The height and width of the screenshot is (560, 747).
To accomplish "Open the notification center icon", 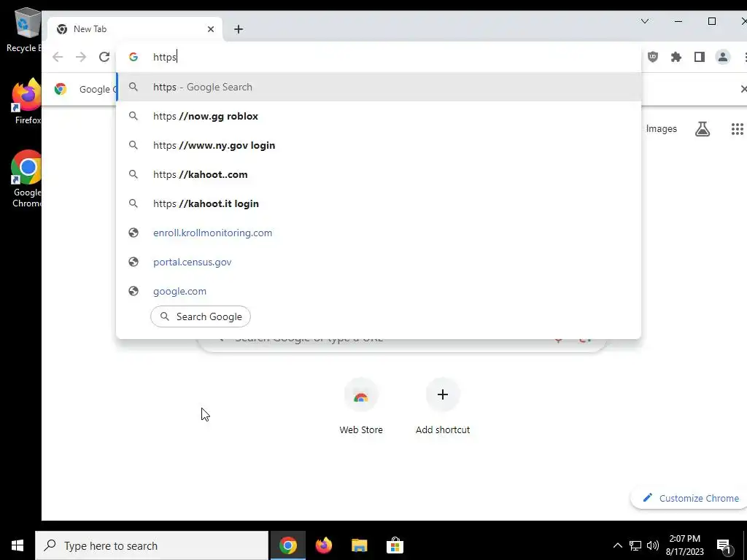I will (x=724, y=546).
